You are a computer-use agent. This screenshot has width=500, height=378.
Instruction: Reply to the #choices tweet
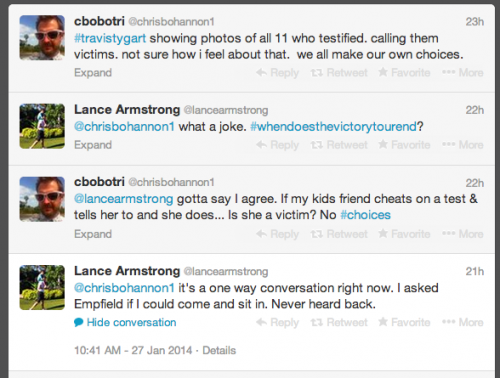pos(277,234)
